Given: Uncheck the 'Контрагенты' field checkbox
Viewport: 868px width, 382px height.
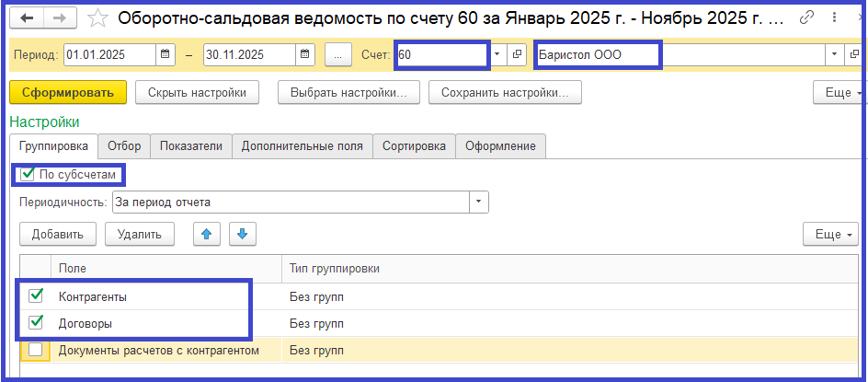Looking at the screenshot, I should (x=36, y=296).
